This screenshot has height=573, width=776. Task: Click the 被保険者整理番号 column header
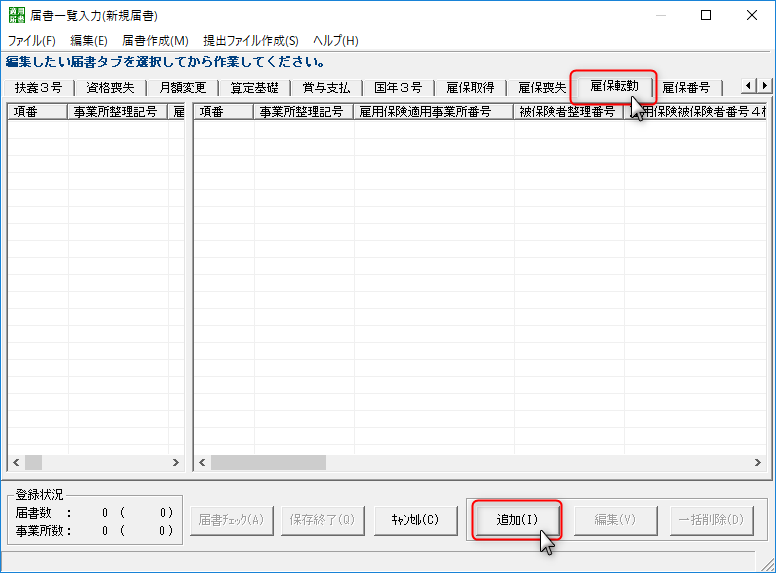(x=568, y=112)
